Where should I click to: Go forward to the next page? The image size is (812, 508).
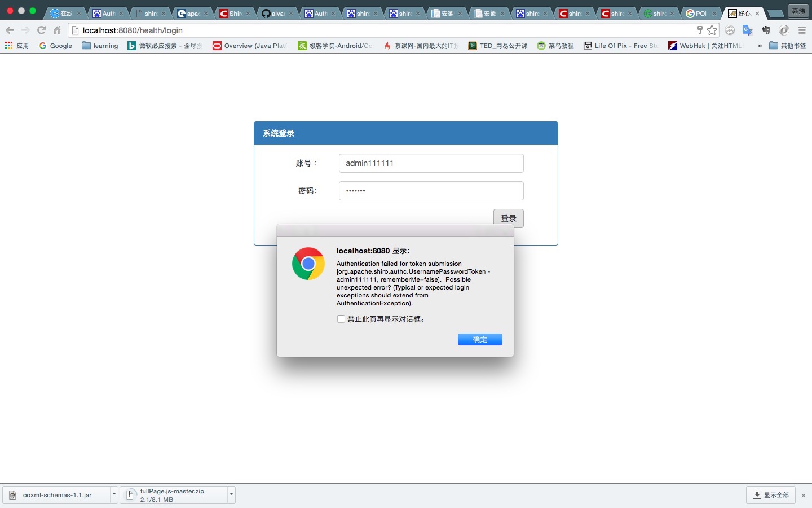click(x=25, y=30)
